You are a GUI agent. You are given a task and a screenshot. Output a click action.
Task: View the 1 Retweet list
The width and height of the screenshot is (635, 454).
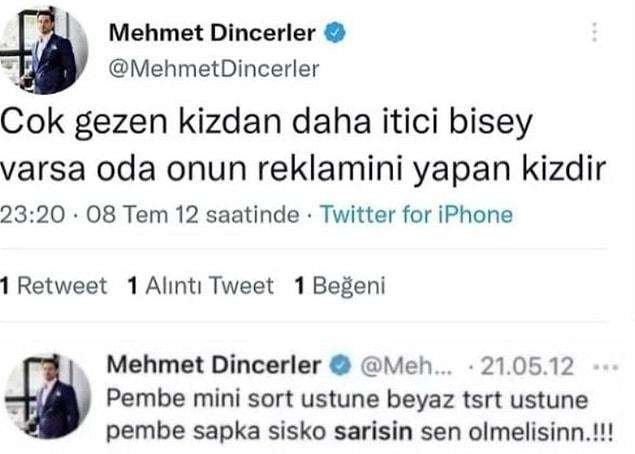[54, 286]
